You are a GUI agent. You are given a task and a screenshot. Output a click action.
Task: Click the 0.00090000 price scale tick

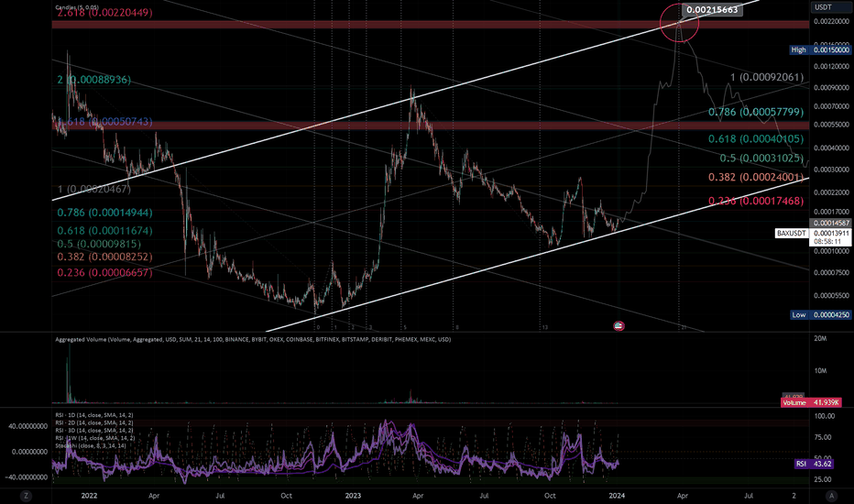click(831, 87)
